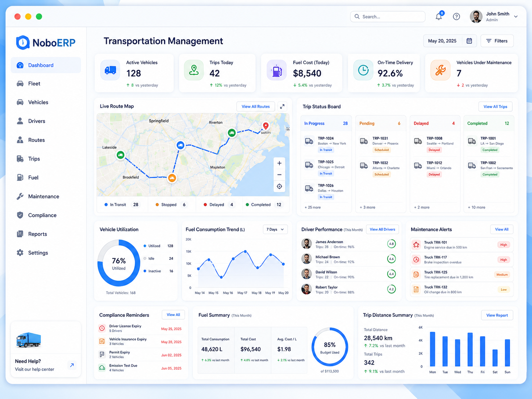Select the Pending column header on the trip board
The image size is (532, 399).
(x=380, y=123)
